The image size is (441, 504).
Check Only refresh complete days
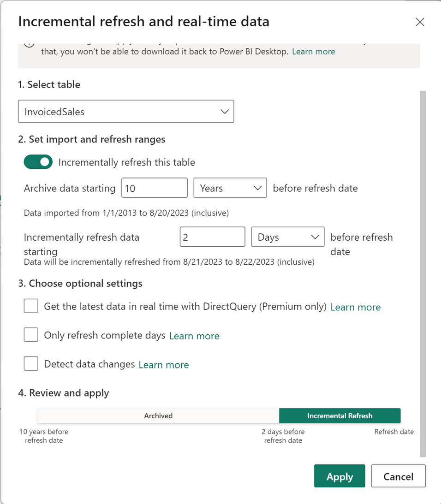31,335
